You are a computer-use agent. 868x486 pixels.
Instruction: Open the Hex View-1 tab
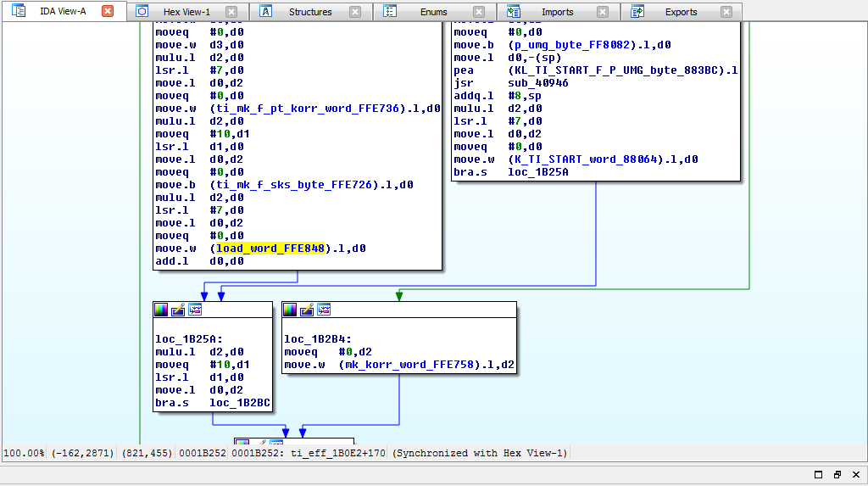(186, 12)
